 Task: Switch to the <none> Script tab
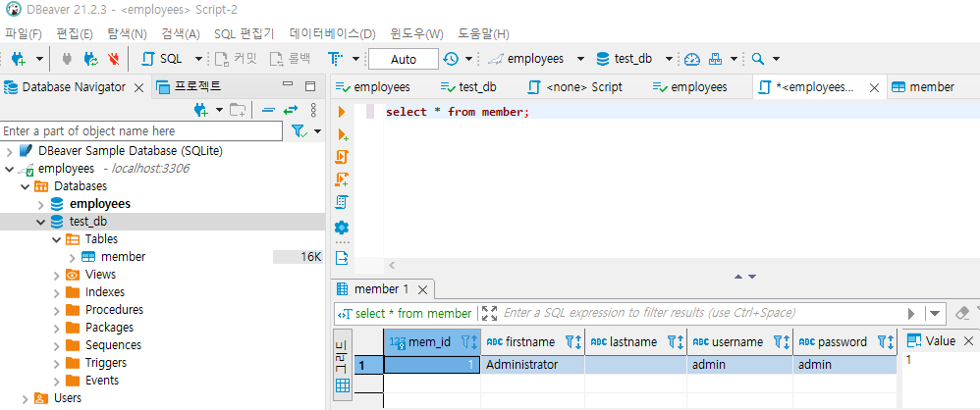(575, 87)
